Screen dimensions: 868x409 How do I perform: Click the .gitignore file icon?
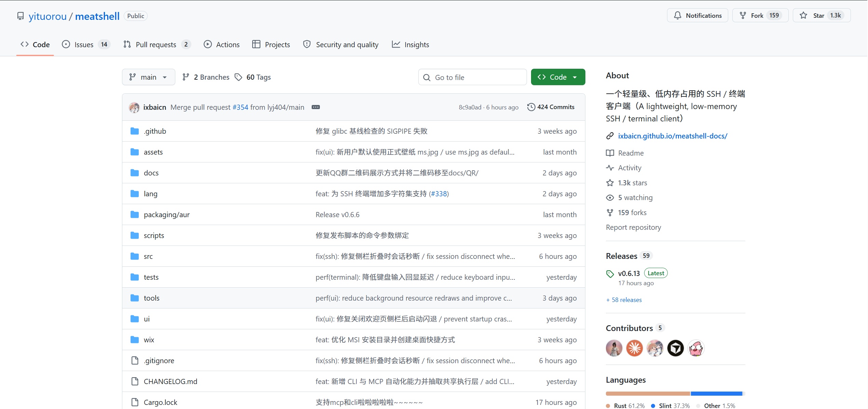(x=135, y=361)
